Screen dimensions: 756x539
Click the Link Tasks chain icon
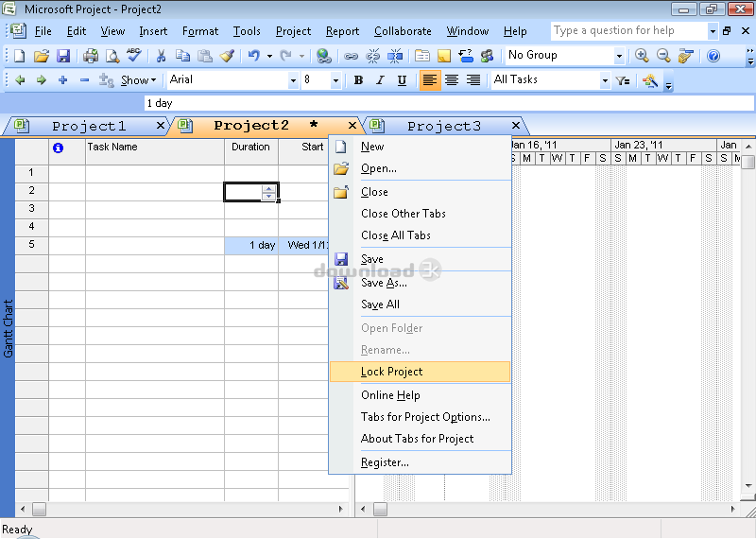[x=352, y=56]
